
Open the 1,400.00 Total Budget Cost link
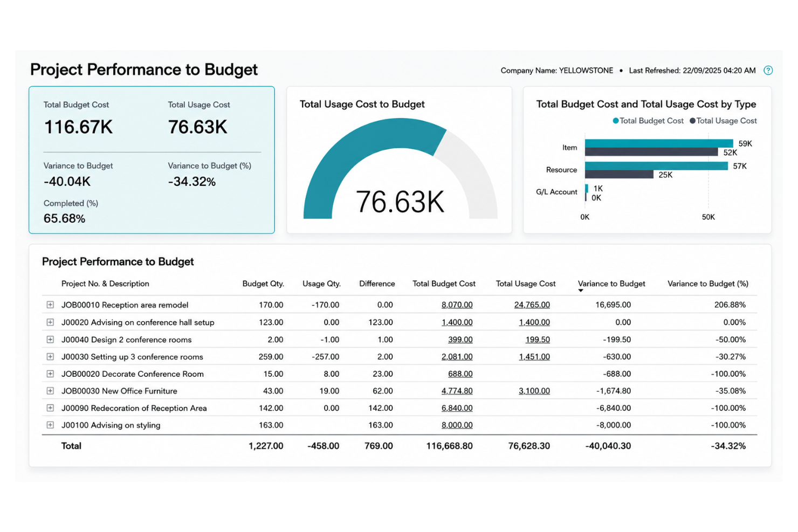[x=457, y=322]
